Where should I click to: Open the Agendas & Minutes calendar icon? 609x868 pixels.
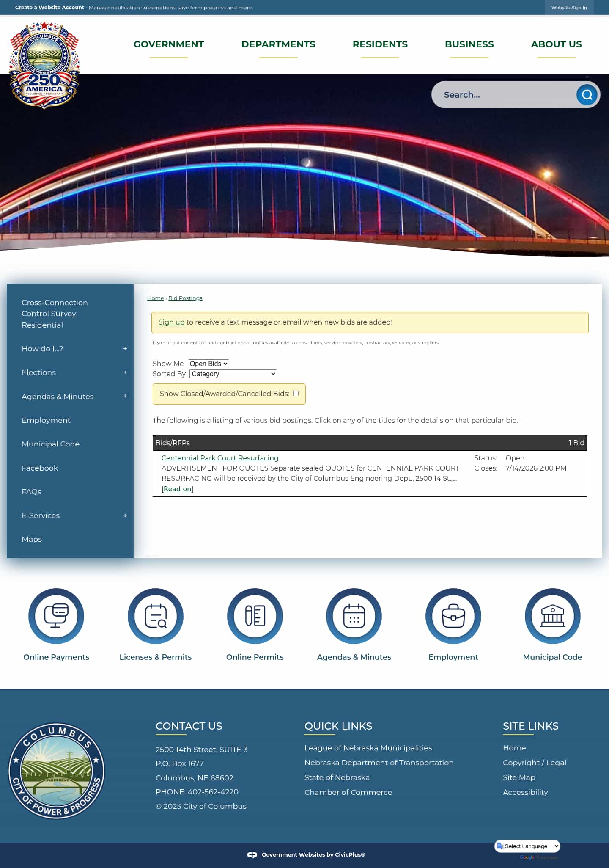pyautogui.click(x=354, y=616)
